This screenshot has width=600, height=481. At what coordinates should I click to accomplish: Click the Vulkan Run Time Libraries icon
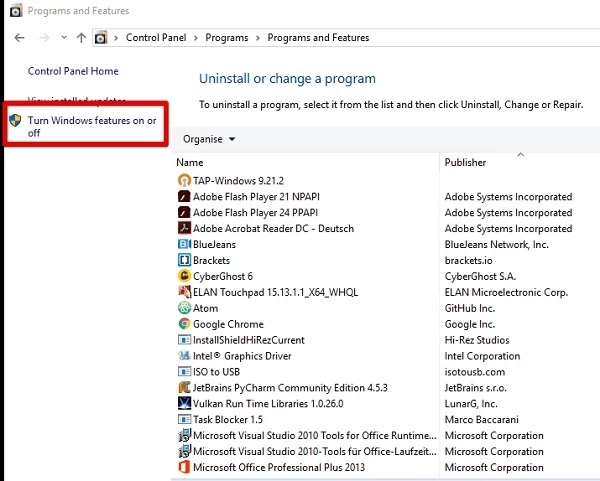click(x=184, y=403)
